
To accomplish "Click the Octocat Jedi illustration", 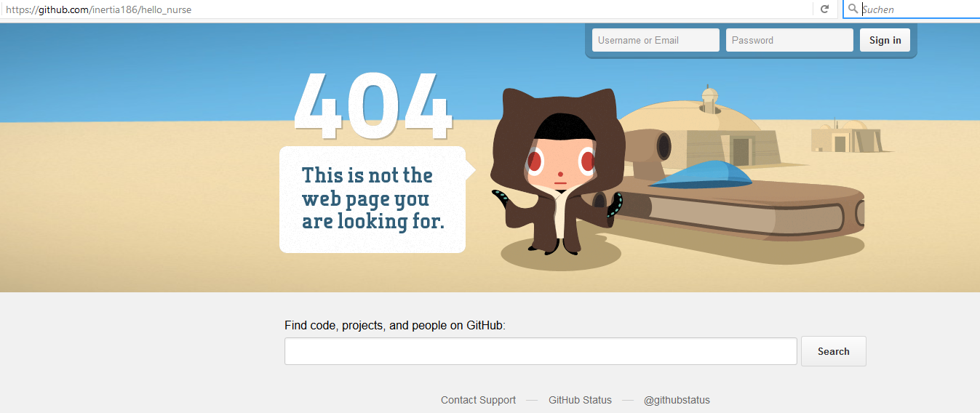I will point(557,172).
